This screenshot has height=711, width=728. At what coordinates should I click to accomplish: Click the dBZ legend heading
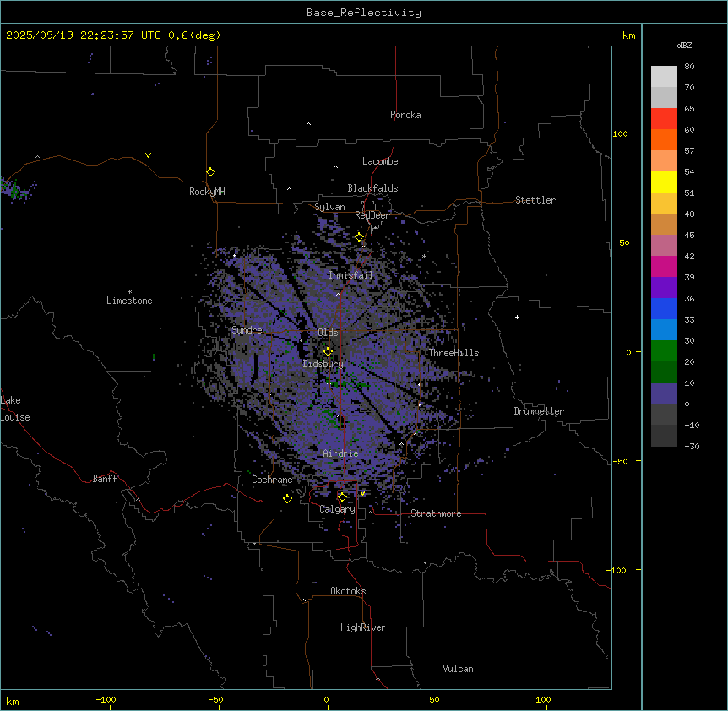pyautogui.click(x=685, y=45)
